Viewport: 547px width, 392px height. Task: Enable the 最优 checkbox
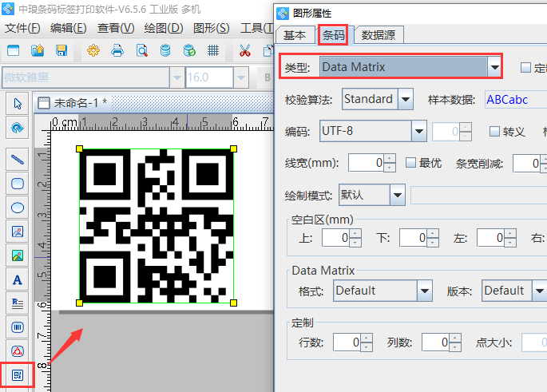pyautogui.click(x=410, y=163)
